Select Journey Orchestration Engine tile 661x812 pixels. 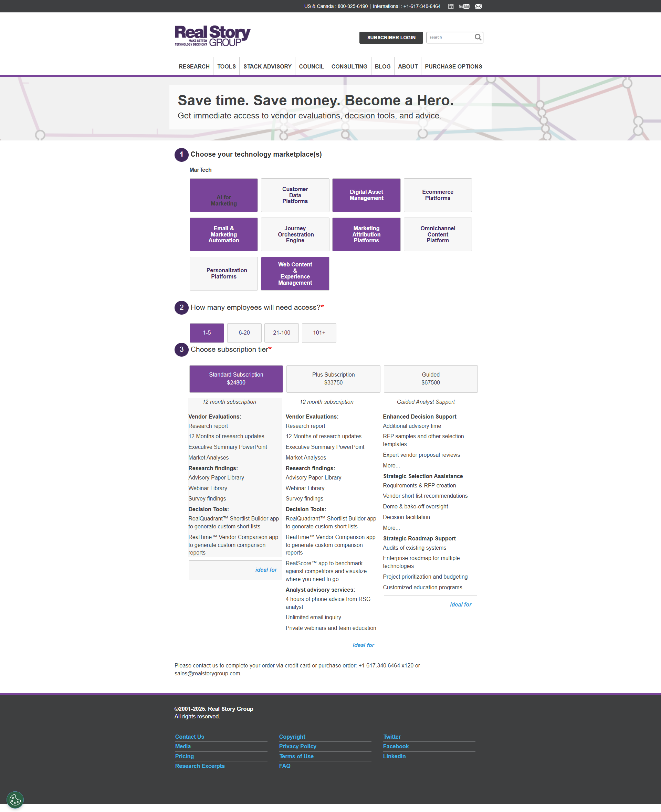[295, 234]
